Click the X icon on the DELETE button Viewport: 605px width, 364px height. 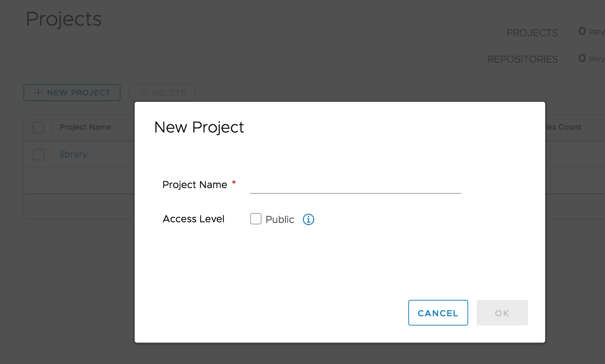(144, 93)
